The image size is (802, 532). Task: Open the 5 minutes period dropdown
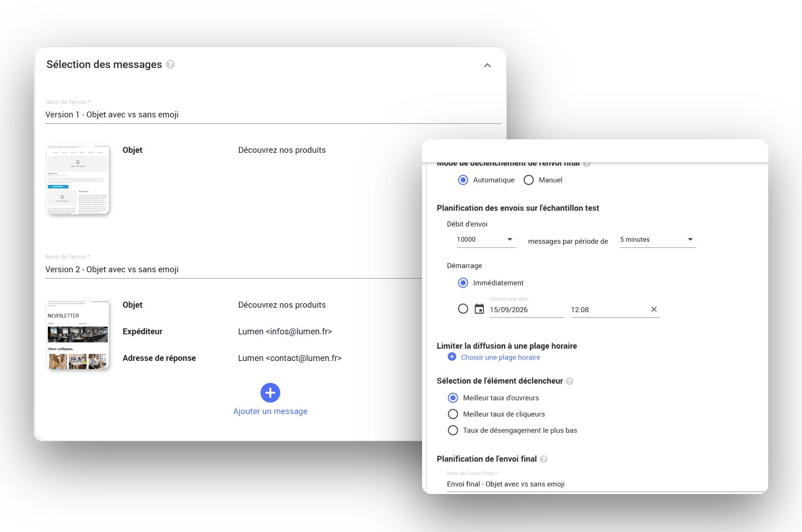tap(658, 240)
